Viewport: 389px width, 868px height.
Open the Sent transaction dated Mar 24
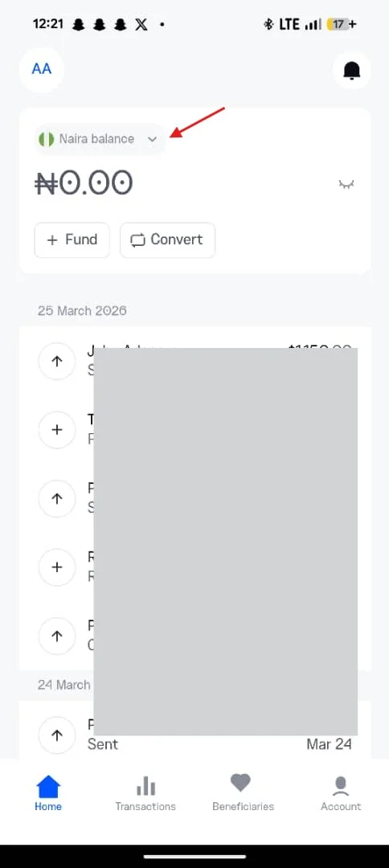194,734
